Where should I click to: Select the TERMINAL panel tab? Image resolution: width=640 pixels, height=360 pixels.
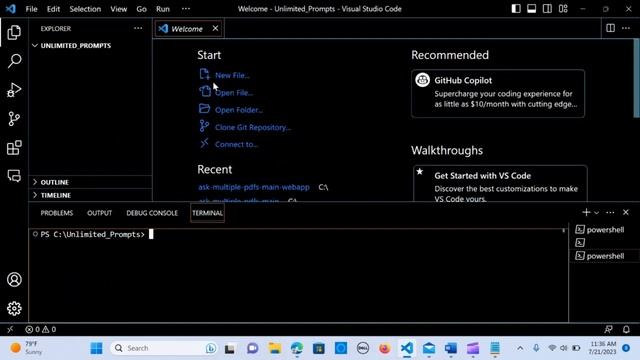tap(207, 213)
